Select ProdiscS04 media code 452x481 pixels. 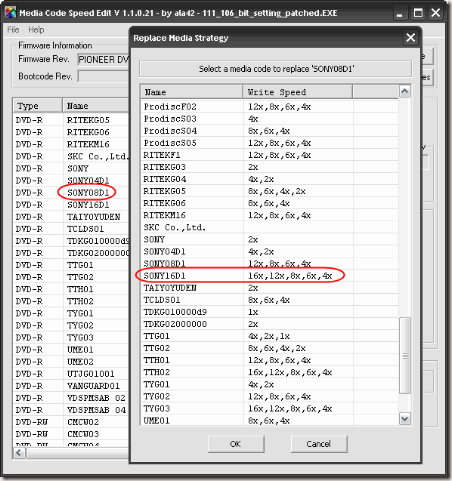point(269,131)
